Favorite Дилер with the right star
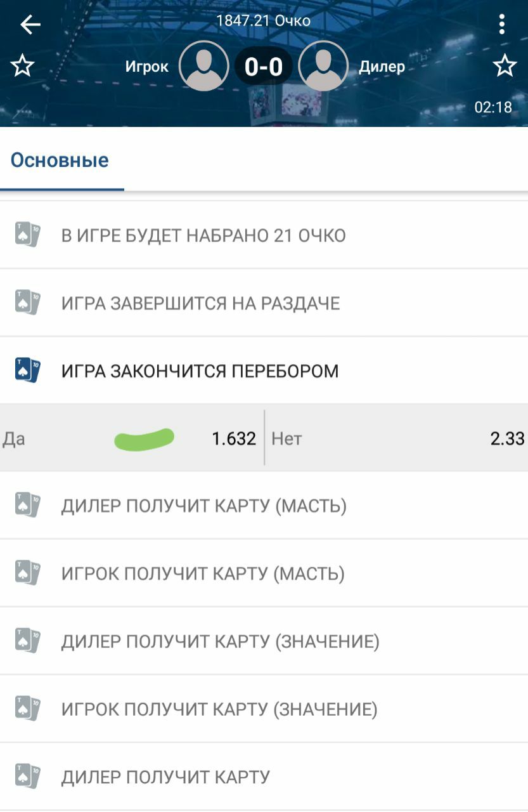The height and width of the screenshot is (812, 528). coord(505,66)
